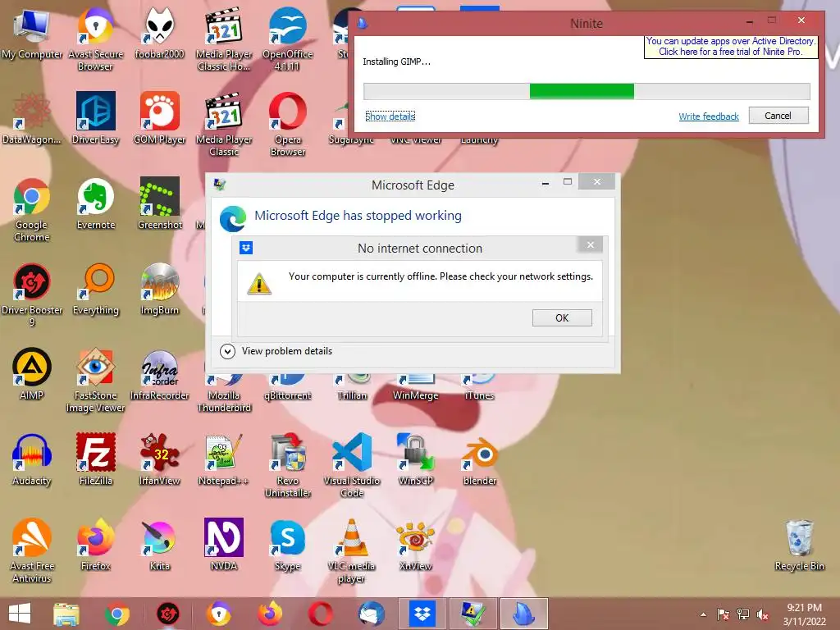
Task: Switch to Ninite taskbar window
Action: coord(524,614)
